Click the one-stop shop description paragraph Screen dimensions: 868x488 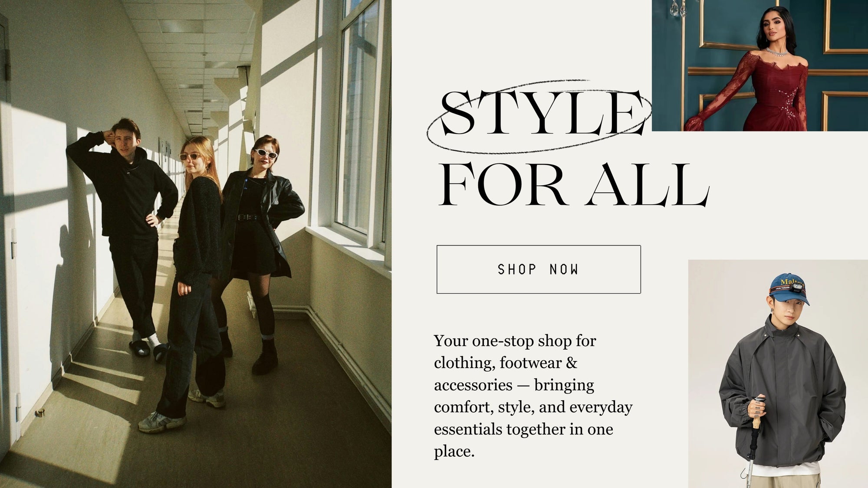coord(533,396)
